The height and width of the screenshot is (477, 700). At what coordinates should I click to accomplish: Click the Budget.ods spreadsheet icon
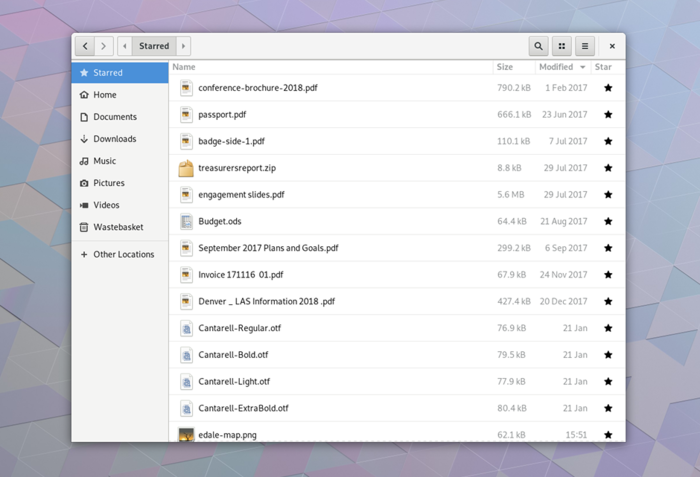point(186,221)
